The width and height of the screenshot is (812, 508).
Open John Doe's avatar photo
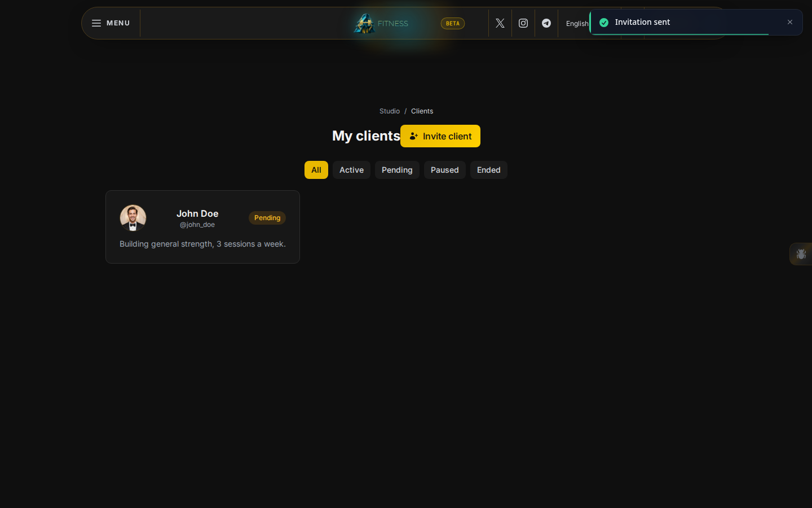(133, 218)
